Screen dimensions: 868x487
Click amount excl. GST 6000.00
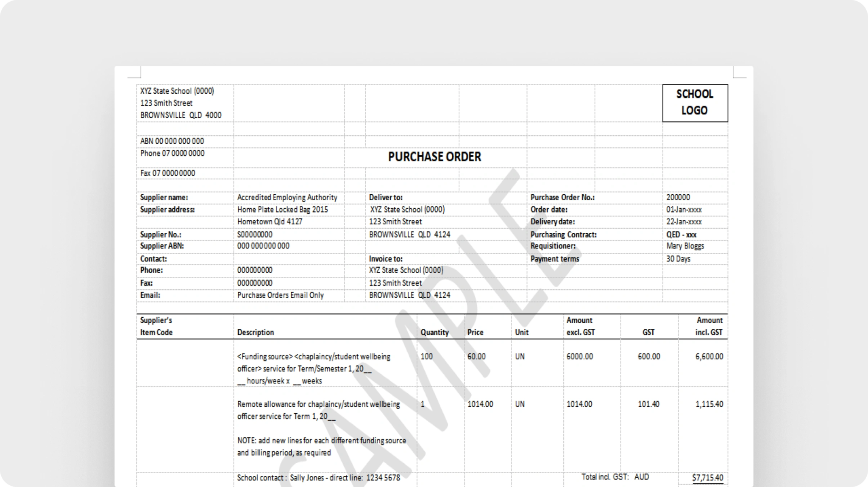pos(579,357)
